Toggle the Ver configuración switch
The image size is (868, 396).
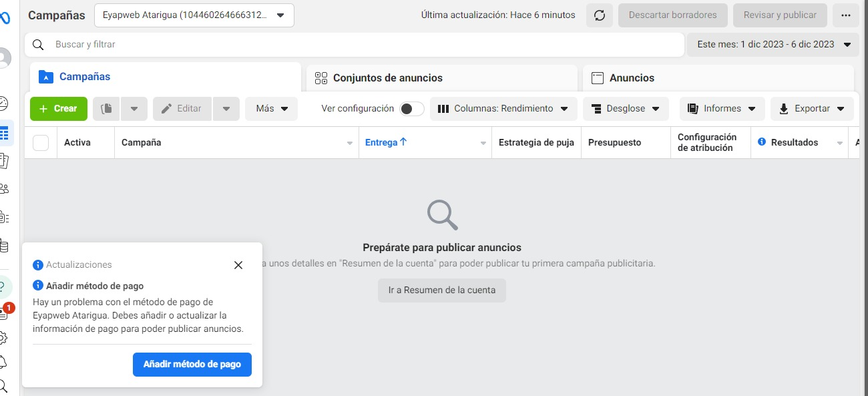pyautogui.click(x=411, y=109)
